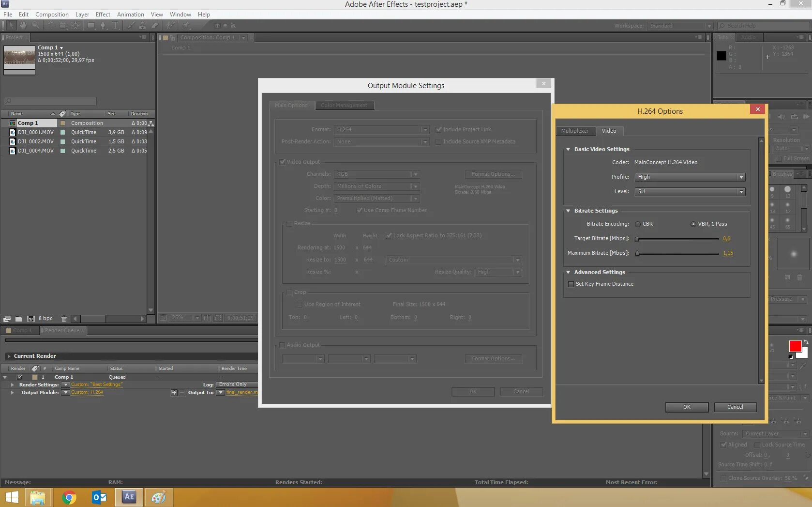Open the Animation menu
Screen dimensions: 812x507
[x=130, y=15]
